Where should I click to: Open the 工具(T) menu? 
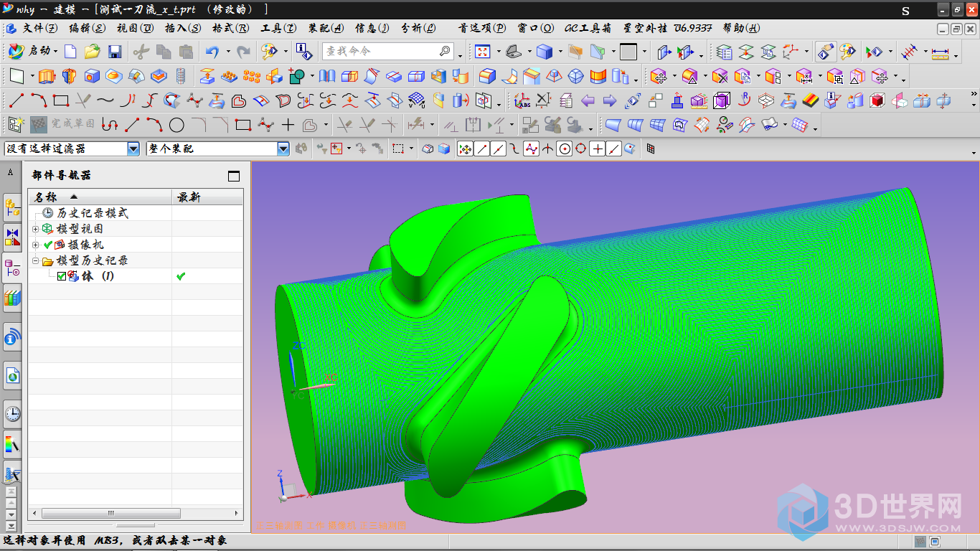[x=278, y=28]
